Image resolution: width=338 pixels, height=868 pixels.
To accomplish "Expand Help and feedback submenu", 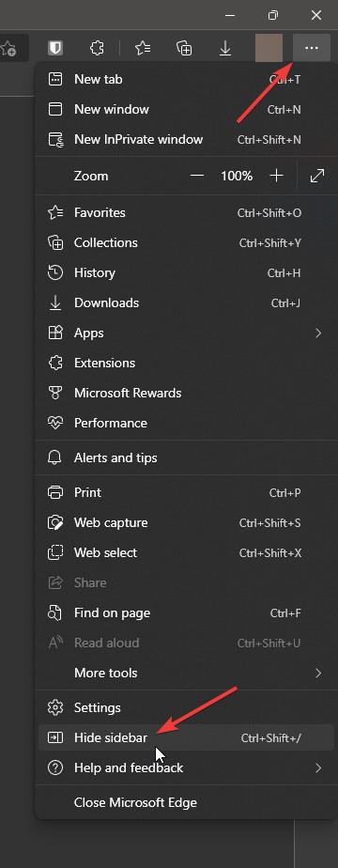I will pos(186,767).
